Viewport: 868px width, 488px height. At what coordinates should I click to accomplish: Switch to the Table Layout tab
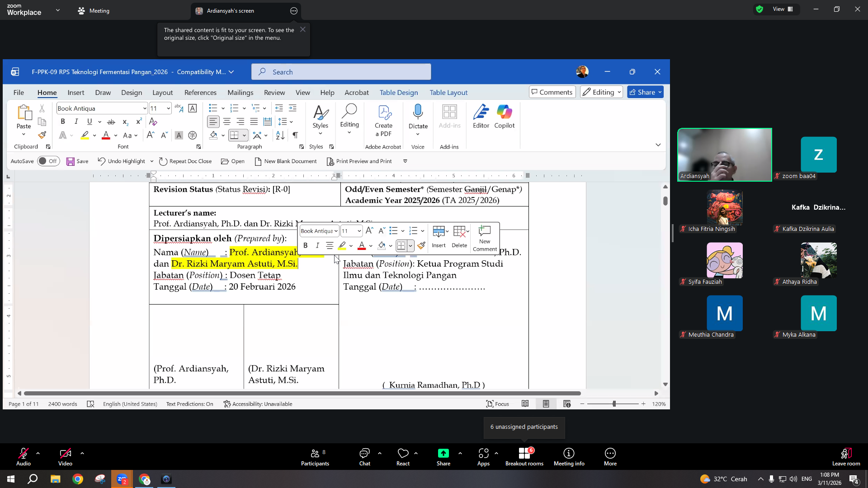click(448, 93)
